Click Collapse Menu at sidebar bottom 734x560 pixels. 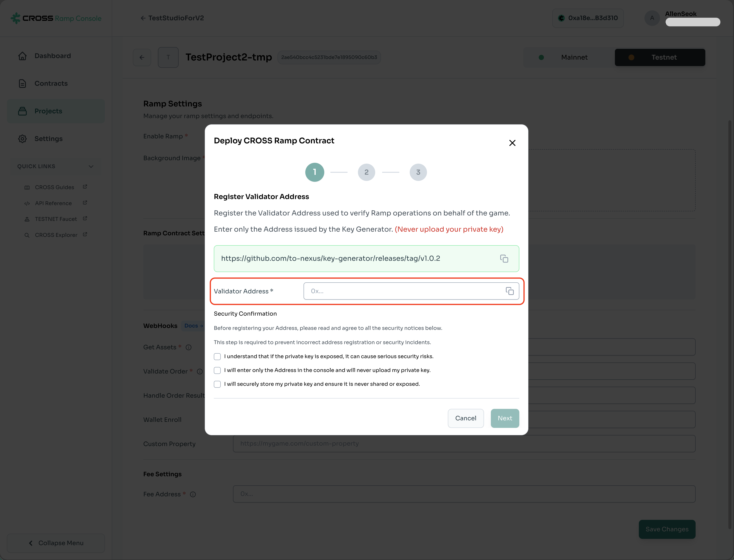pyautogui.click(x=56, y=543)
